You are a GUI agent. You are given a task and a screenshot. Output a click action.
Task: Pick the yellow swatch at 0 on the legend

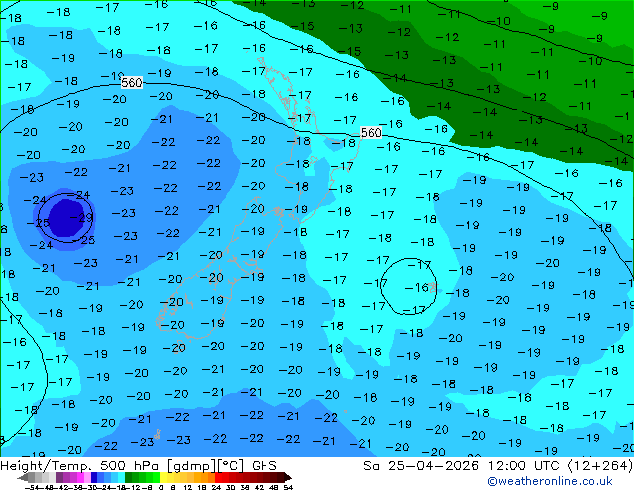pyautogui.click(x=163, y=477)
